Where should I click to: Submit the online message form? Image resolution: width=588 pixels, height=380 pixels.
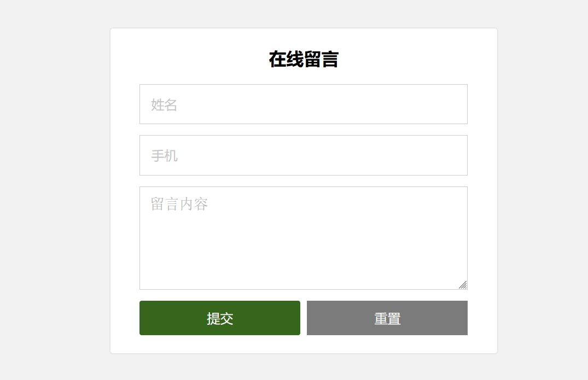click(x=220, y=318)
